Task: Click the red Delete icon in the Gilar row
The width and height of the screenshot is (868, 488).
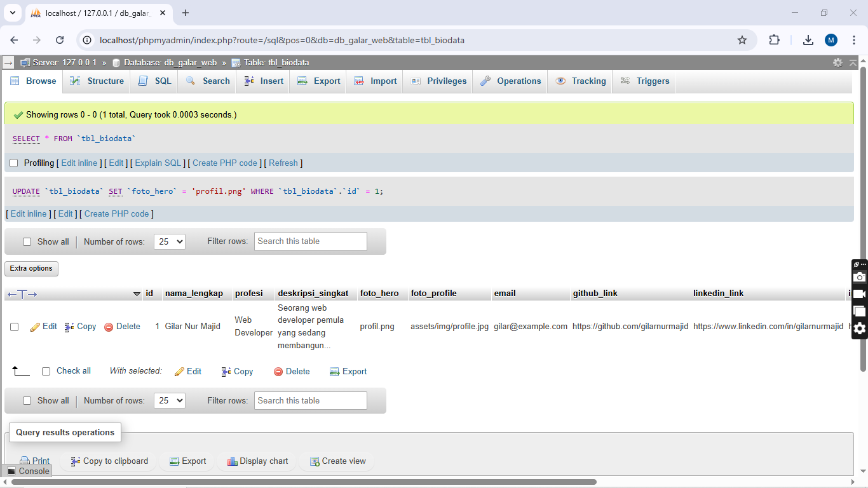Action: coord(109,327)
